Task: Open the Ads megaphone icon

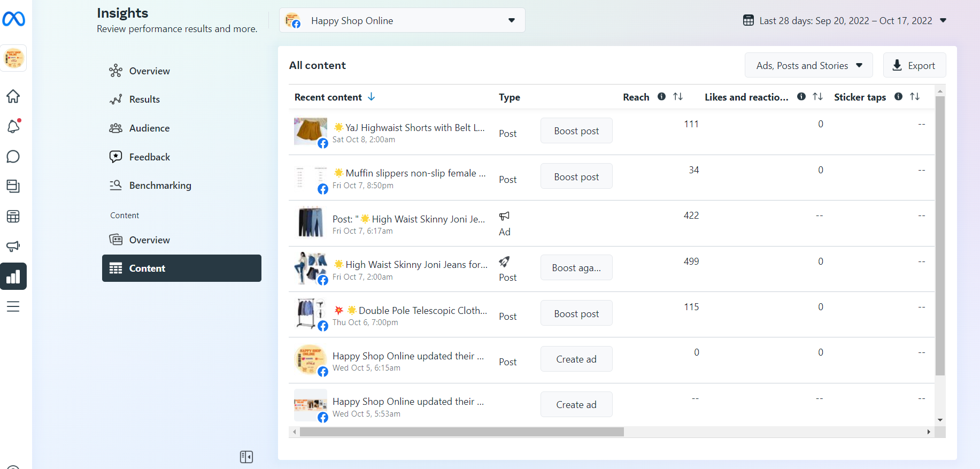Action: (13, 246)
